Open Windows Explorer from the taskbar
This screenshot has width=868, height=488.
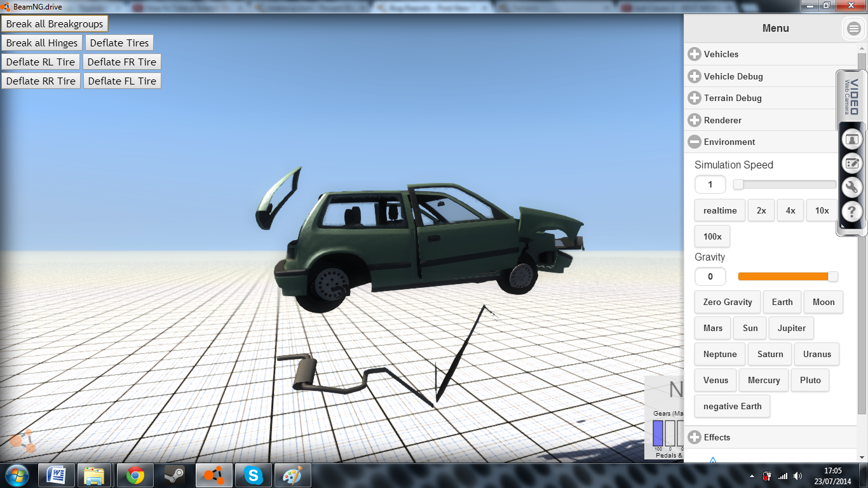pyautogui.click(x=95, y=475)
